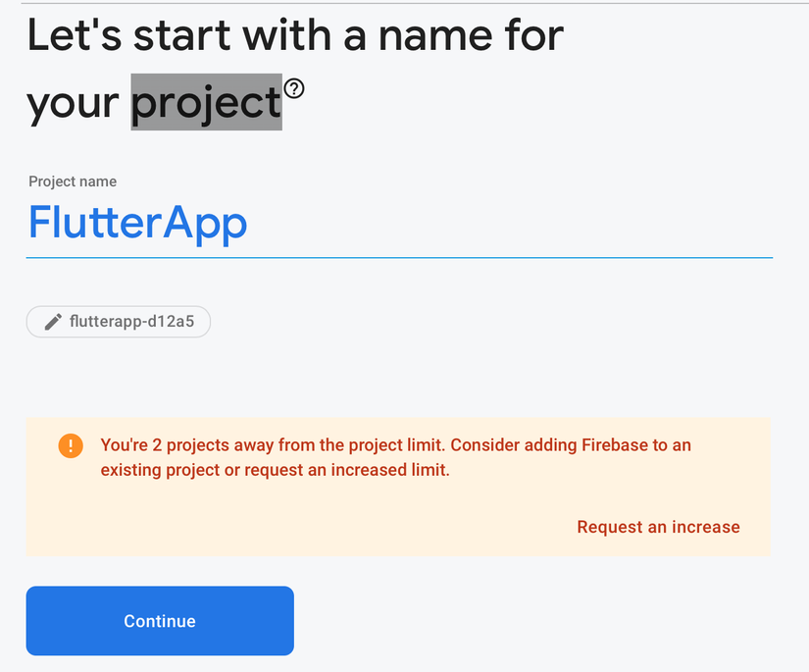809x672 pixels.
Task: Click the phrase existing project in the warning
Action: click(155, 470)
